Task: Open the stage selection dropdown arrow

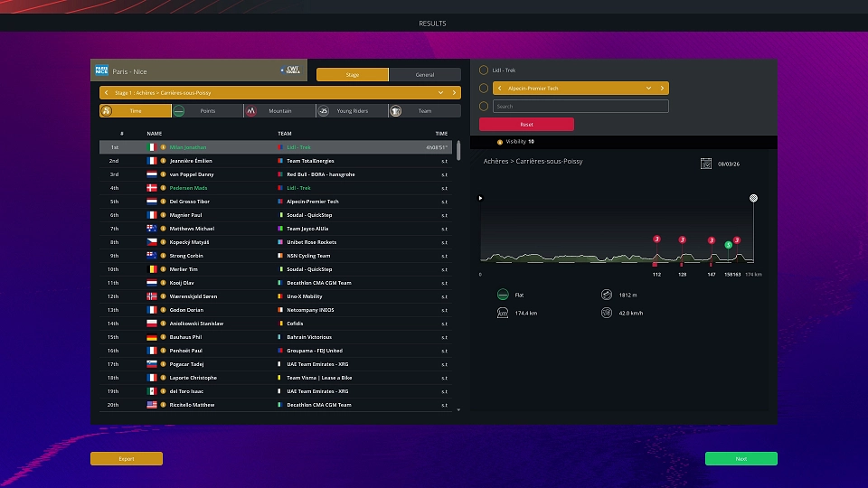Action: pyautogui.click(x=440, y=93)
